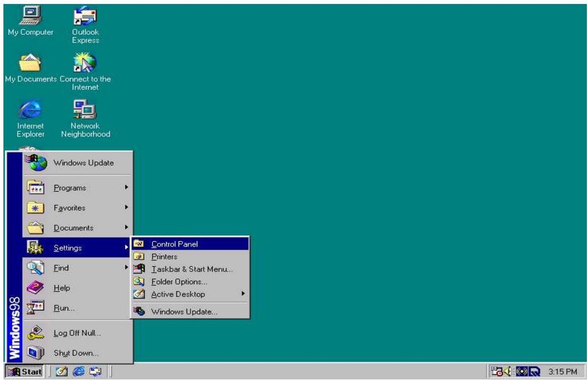This screenshot has height=380, width=588.
Task: Choose Taskbar & Start Menu...
Action: pyautogui.click(x=190, y=269)
